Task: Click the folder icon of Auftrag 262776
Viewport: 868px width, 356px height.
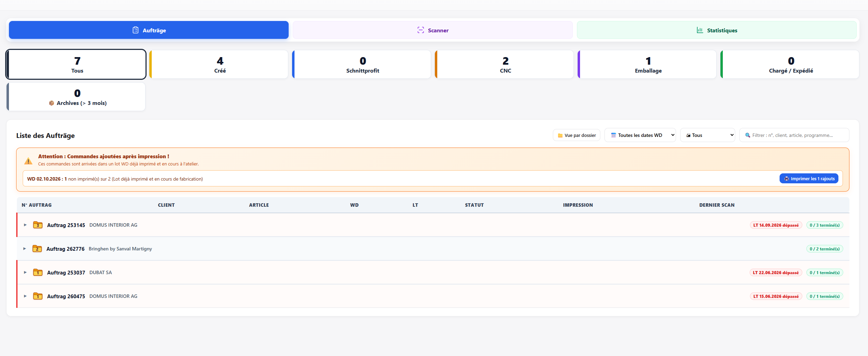Action: tap(37, 249)
